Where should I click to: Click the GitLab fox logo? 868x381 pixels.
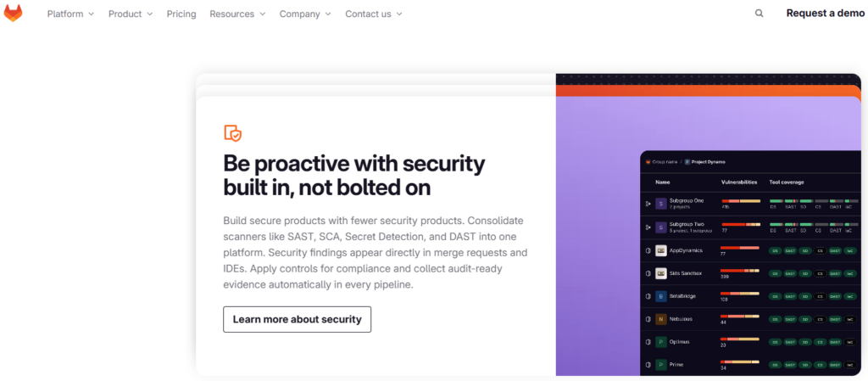pyautogui.click(x=13, y=14)
